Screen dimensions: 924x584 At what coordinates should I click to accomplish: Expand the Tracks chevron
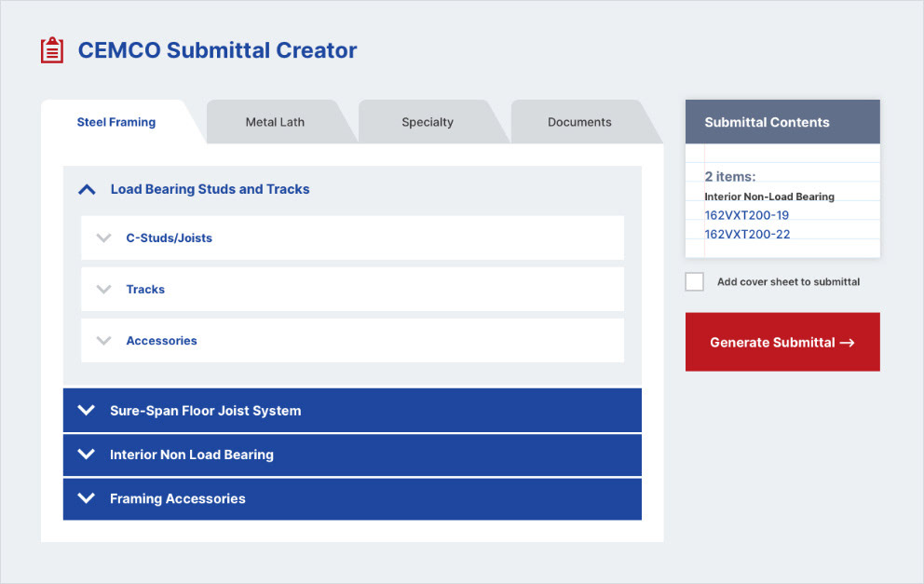click(103, 290)
